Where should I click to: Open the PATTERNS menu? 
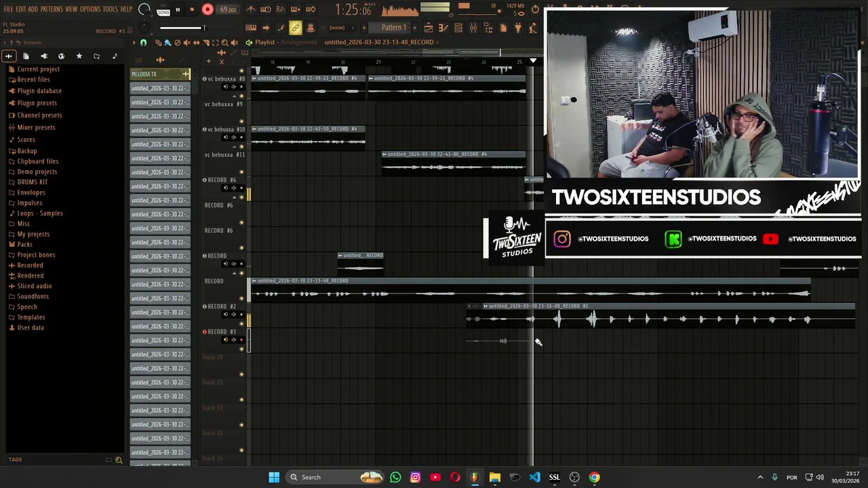click(x=52, y=9)
